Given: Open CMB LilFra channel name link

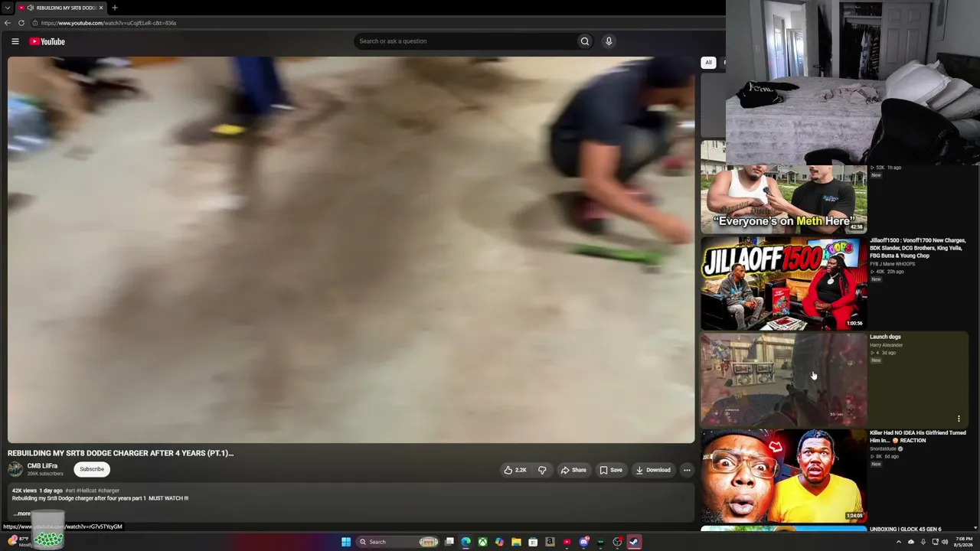Looking at the screenshot, I should 42,466.
